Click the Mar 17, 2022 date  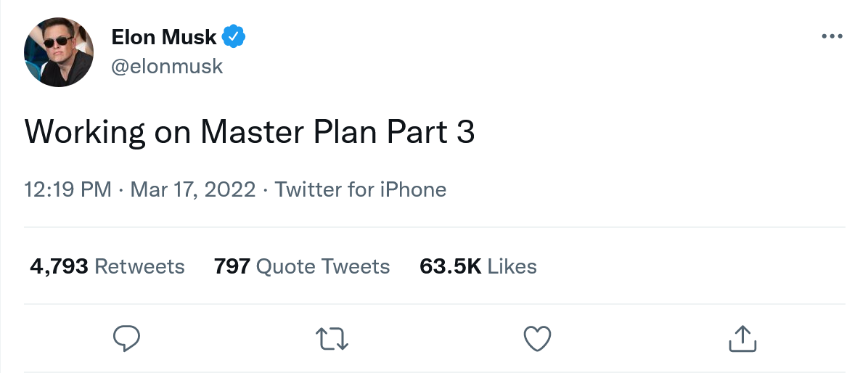193,190
